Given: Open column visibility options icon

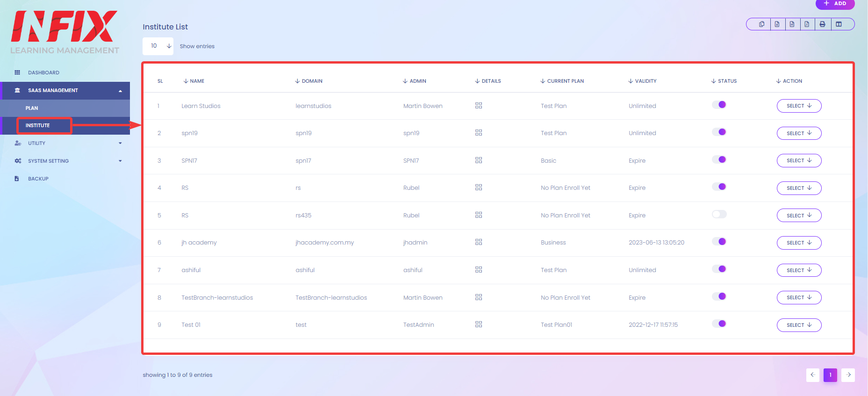Looking at the screenshot, I should [x=839, y=24].
